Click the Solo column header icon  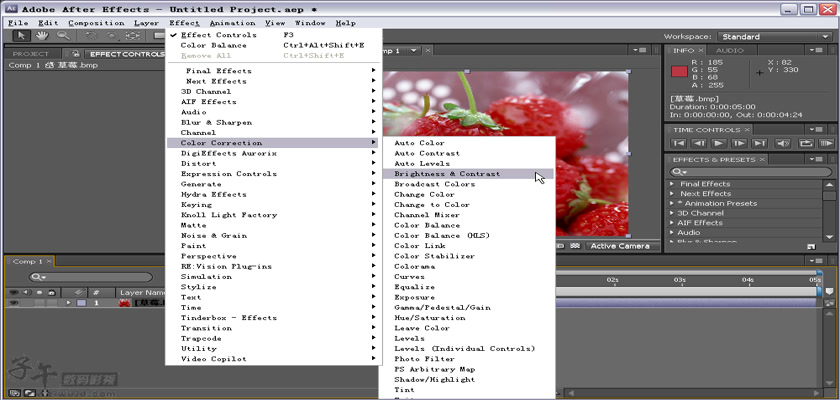pyautogui.click(x=39, y=293)
